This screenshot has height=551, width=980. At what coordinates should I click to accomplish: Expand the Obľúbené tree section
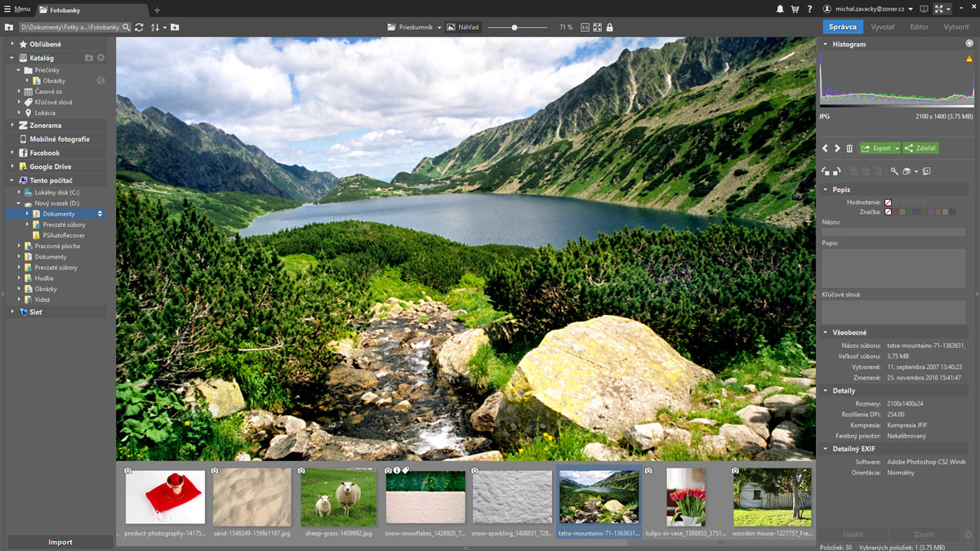(x=12, y=44)
